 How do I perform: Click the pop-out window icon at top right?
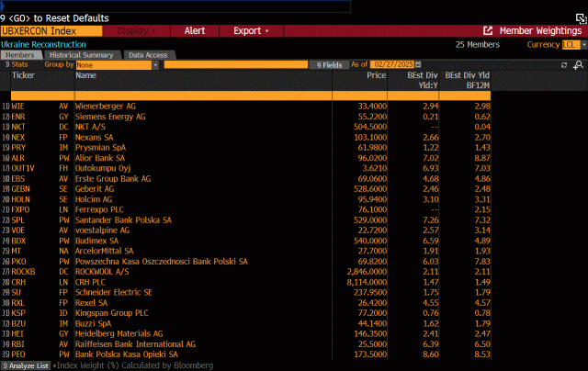coord(581,18)
